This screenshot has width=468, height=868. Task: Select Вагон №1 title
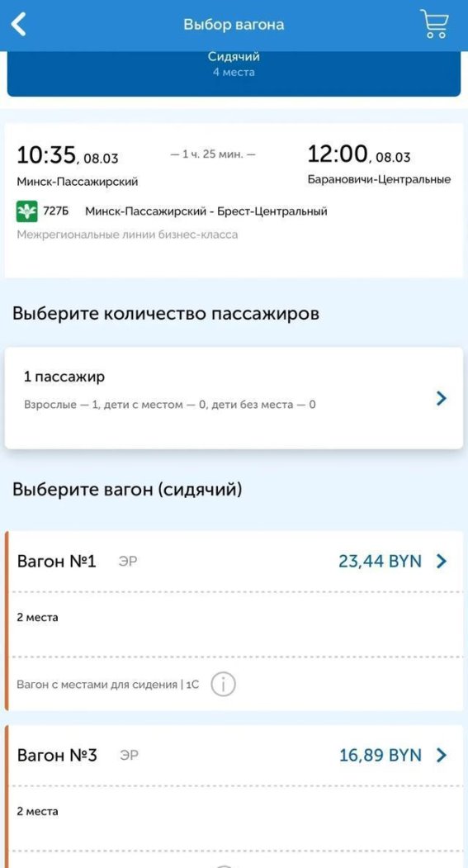coord(57,562)
